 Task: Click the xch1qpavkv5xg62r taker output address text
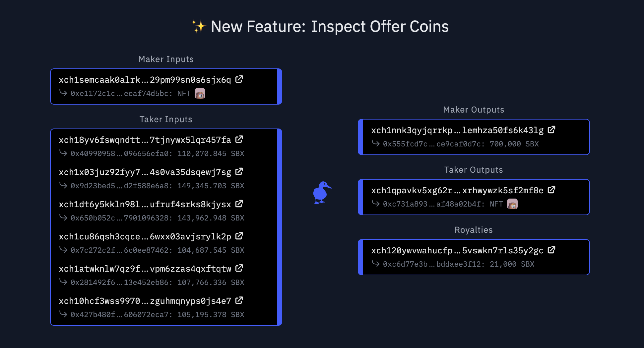point(457,191)
